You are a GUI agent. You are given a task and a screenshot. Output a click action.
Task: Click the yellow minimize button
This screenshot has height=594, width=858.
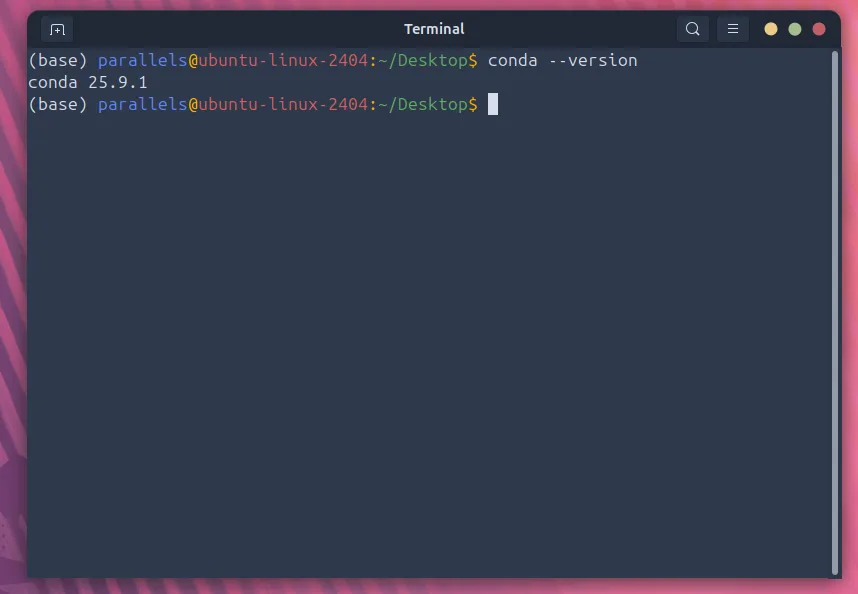(771, 29)
